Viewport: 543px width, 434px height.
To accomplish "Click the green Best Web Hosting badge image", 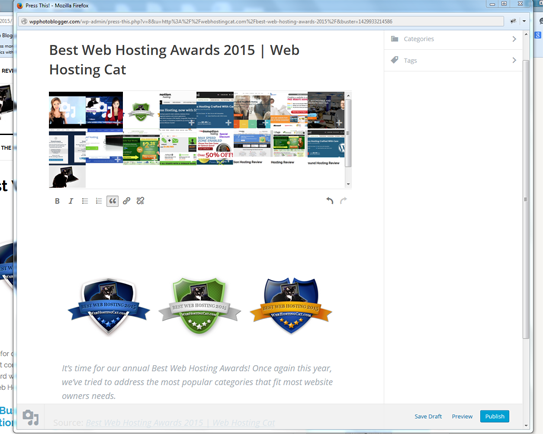I will [x=199, y=306].
